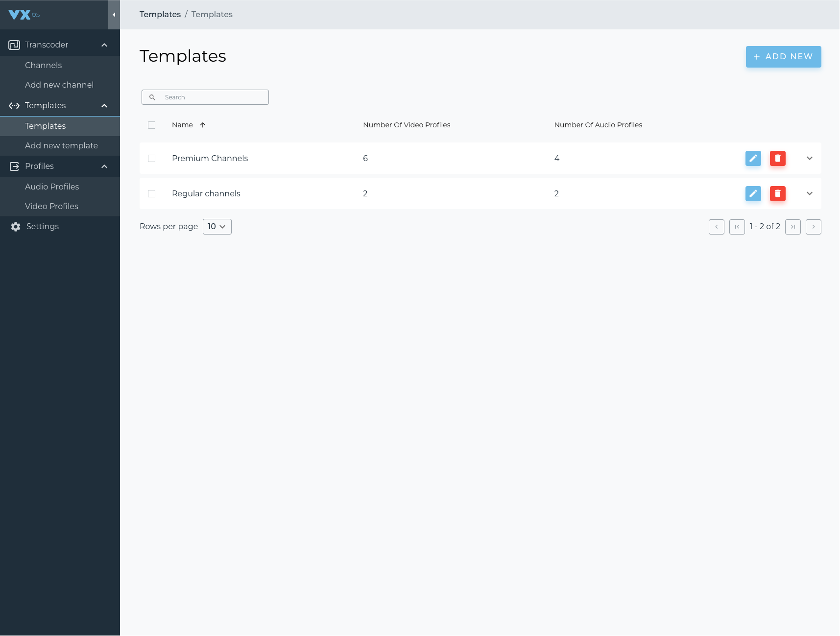Click video profile count 6 for Premium Channels
Image resolution: width=840 pixels, height=636 pixels.
(365, 159)
